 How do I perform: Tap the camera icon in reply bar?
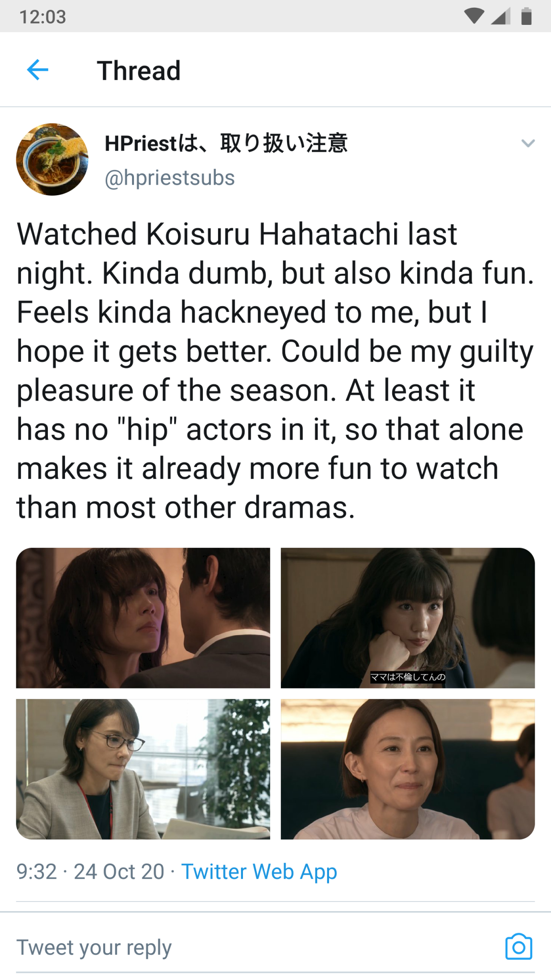518,947
